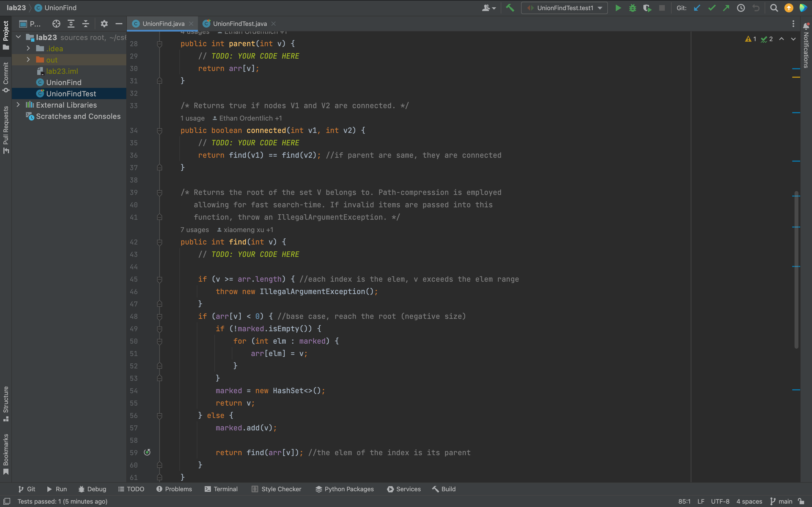This screenshot has width=812, height=507.
Task: Switch to the UnionFindTest.java tab
Action: (239, 23)
